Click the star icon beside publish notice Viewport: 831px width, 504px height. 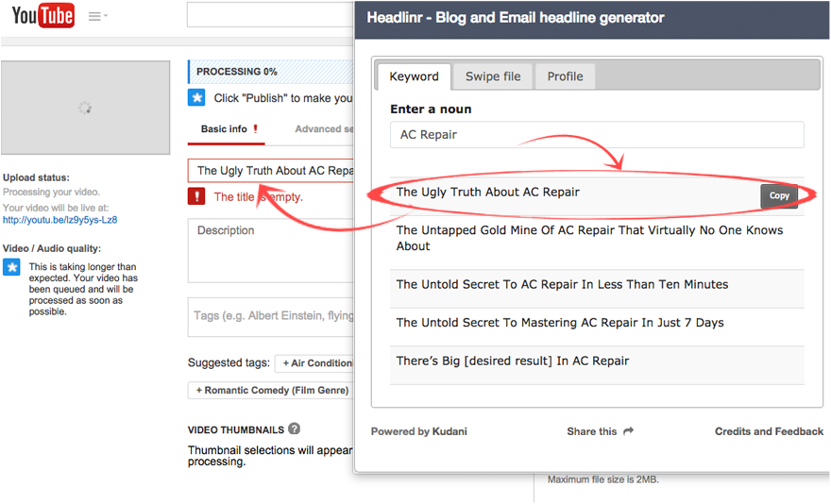coord(196,97)
